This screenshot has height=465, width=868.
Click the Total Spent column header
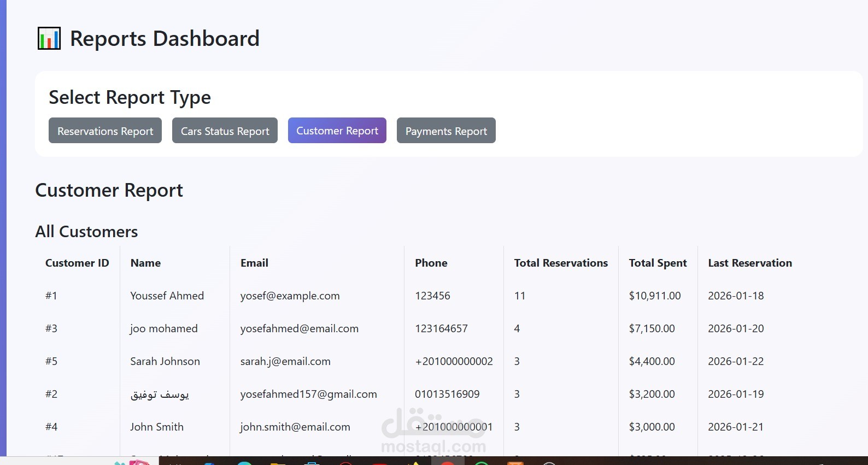point(658,263)
